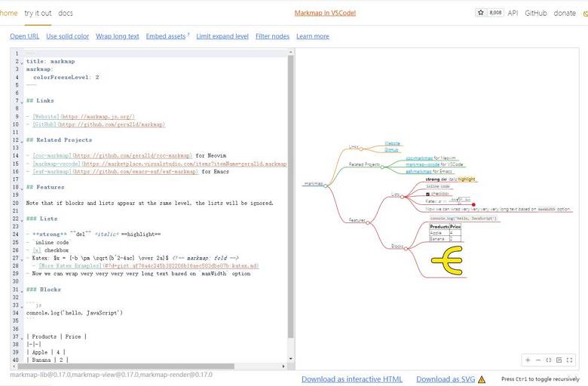The image size is (588, 386).
Task: Fold the Links heading at line 7
Action: point(22,102)
